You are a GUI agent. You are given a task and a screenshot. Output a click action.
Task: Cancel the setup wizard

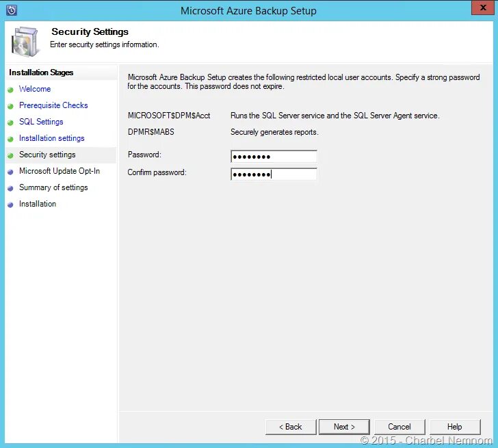(399, 427)
